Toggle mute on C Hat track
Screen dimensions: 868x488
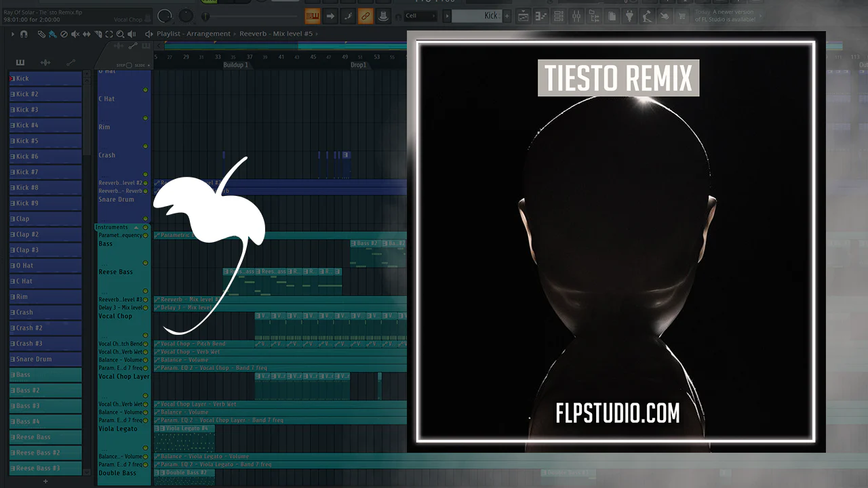145,118
